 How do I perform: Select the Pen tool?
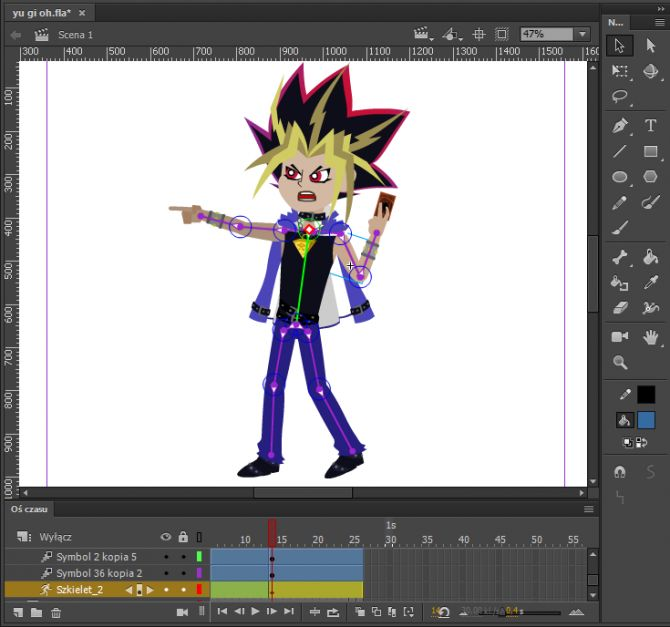pyautogui.click(x=620, y=126)
